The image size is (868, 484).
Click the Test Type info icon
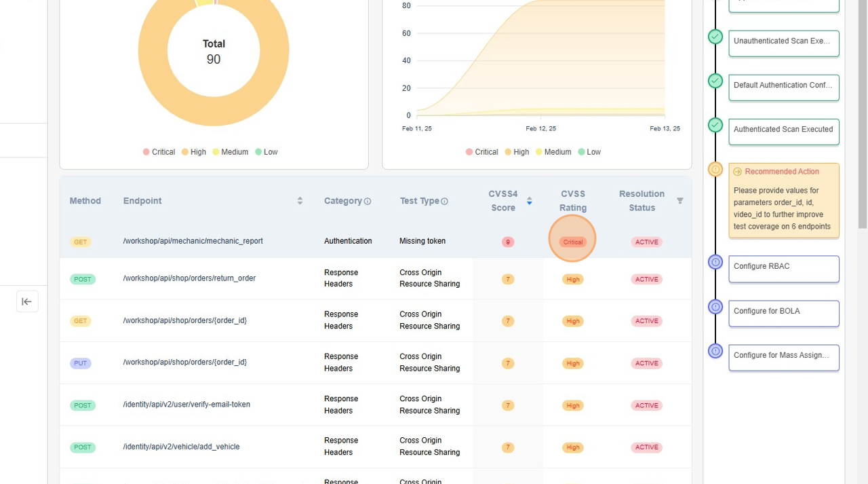pyautogui.click(x=444, y=202)
